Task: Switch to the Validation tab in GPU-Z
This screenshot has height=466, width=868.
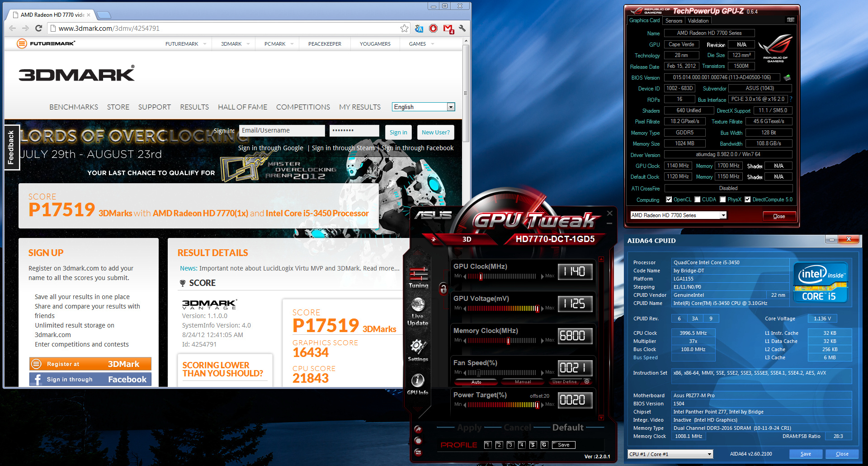Action: 698,21
